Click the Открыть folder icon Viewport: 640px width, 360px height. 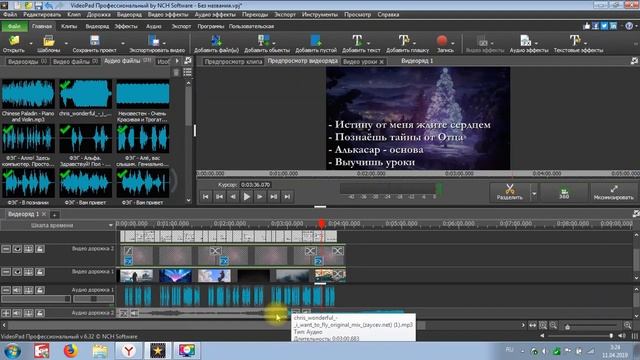14,40
